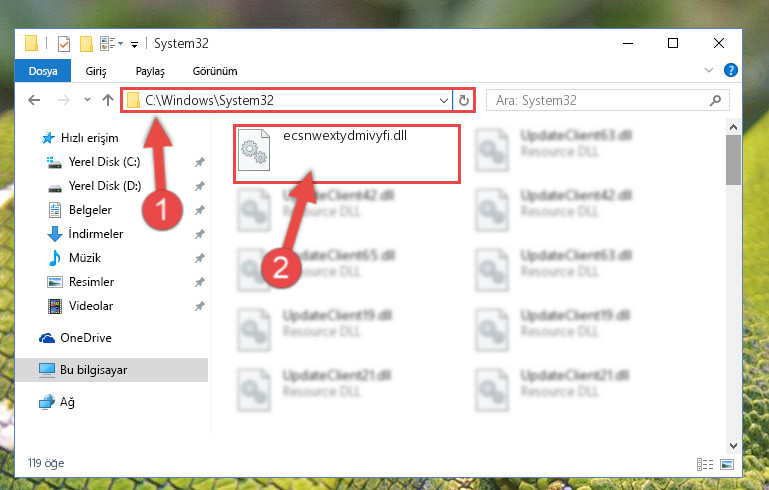The height and width of the screenshot is (490, 769).
Task: Expand the ribbon with the chevron
Action: pos(709,70)
